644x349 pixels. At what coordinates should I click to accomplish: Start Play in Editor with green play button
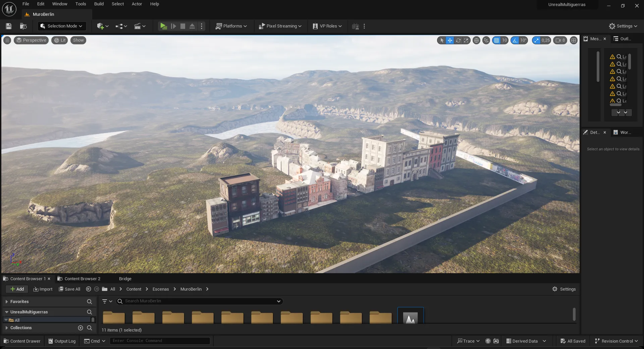point(163,26)
